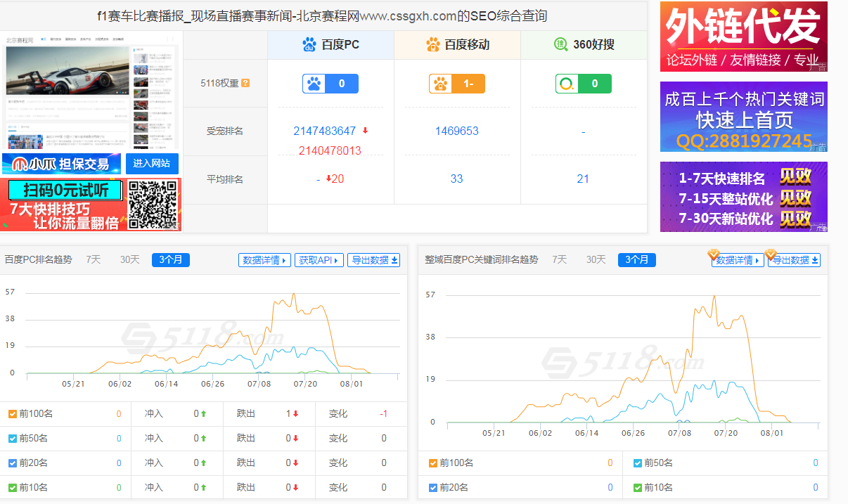848x504 pixels.
Task: Click 导出数据 in Baidu PC ranking panel
Action: tap(375, 260)
